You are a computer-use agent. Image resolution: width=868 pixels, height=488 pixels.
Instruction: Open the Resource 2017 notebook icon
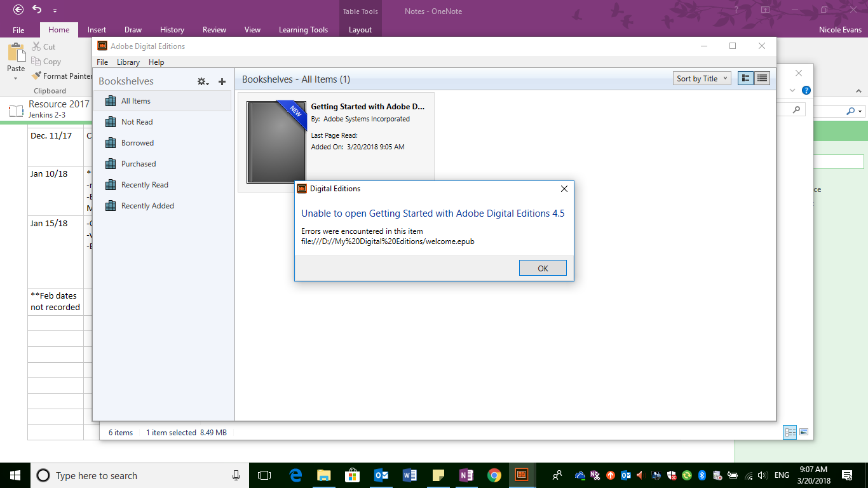pos(16,111)
